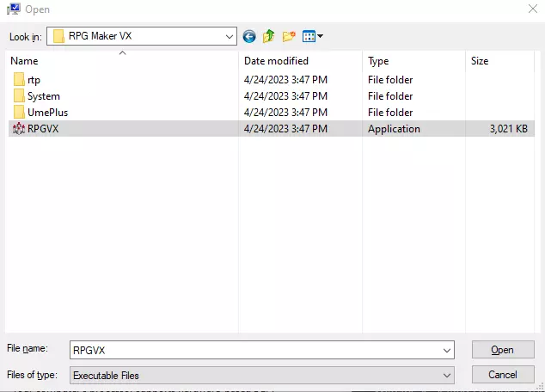Select the UmePlus folder icon
The width and height of the screenshot is (545, 392).
(19, 113)
